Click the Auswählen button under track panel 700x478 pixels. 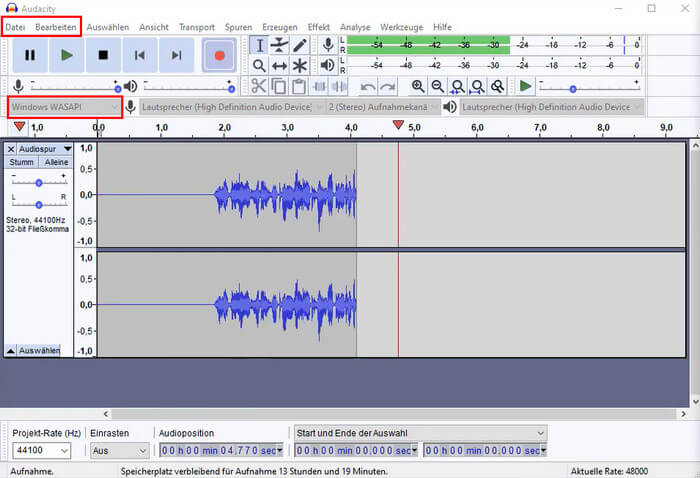[x=39, y=351]
